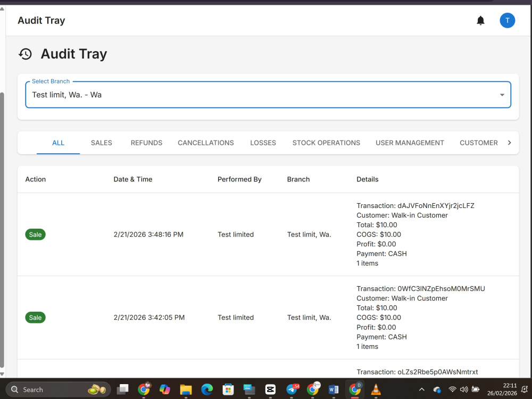Select the 2/21/2026 3:42:05 PM timestamp
This screenshot has height=399, width=532.
149,318
